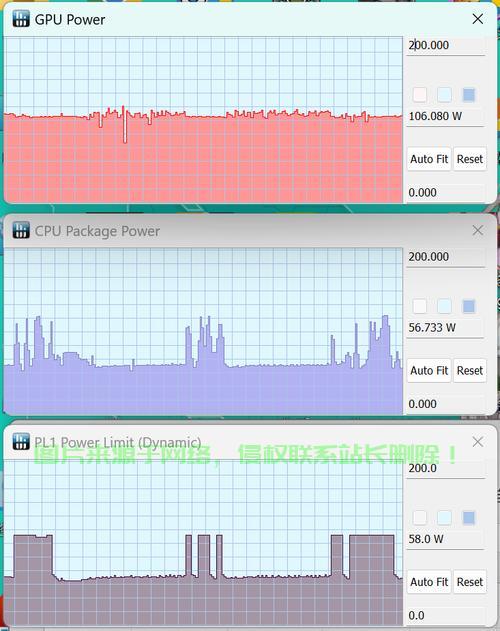Viewport: 500px width, 631px height.
Task: Close the PL1 Power Limit window
Action: pyautogui.click(x=478, y=442)
